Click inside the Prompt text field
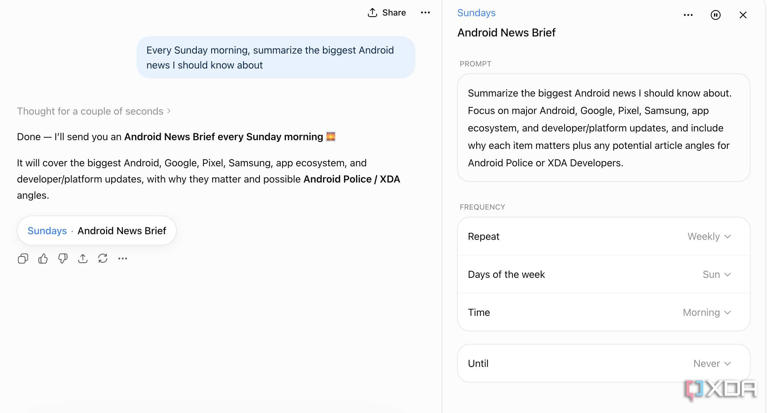This screenshot has width=768, height=413. (603, 128)
